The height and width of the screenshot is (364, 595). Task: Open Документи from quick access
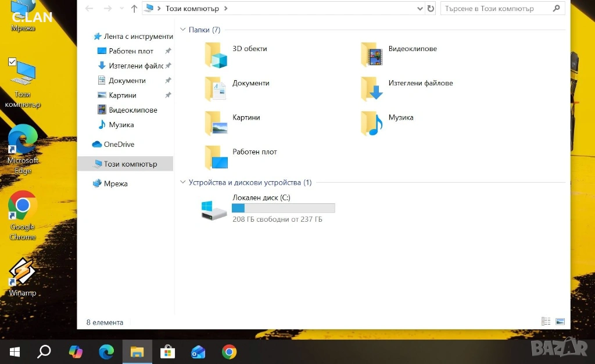coord(127,81)
